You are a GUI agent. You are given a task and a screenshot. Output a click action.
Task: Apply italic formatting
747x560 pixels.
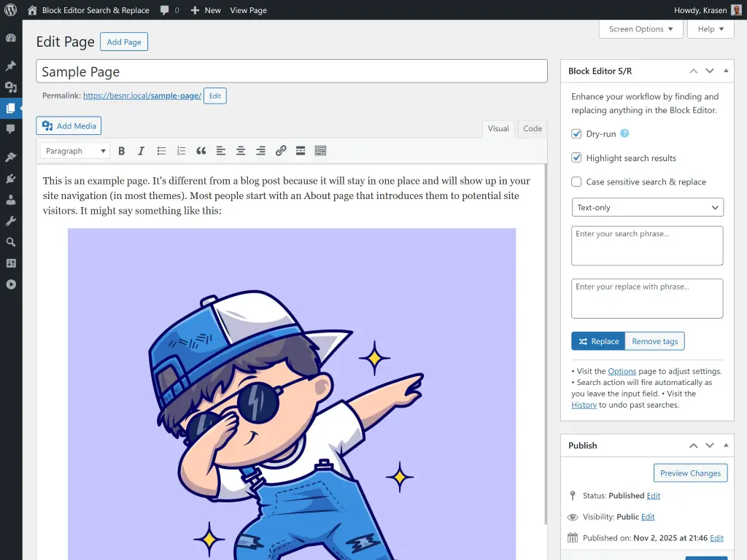(x=141, y=151)
